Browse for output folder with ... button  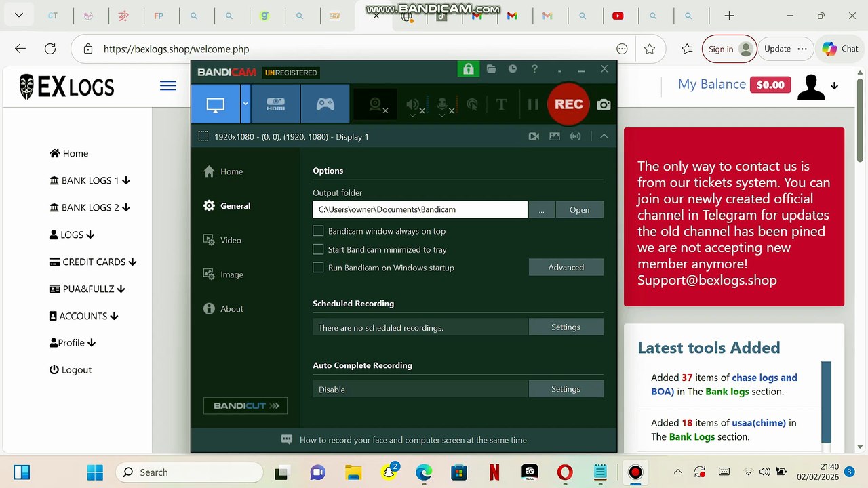click(541, 209)
